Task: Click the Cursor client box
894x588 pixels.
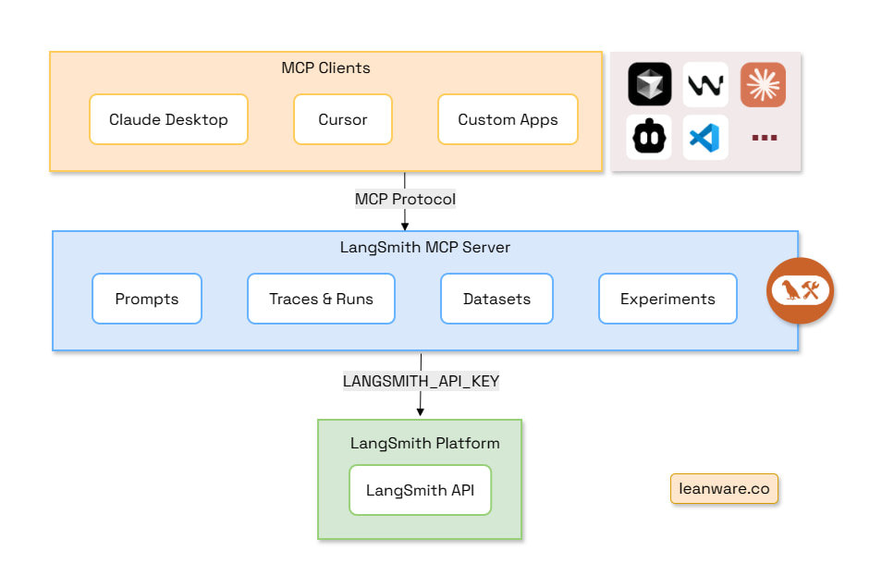Action: click(x=343, y=119)
